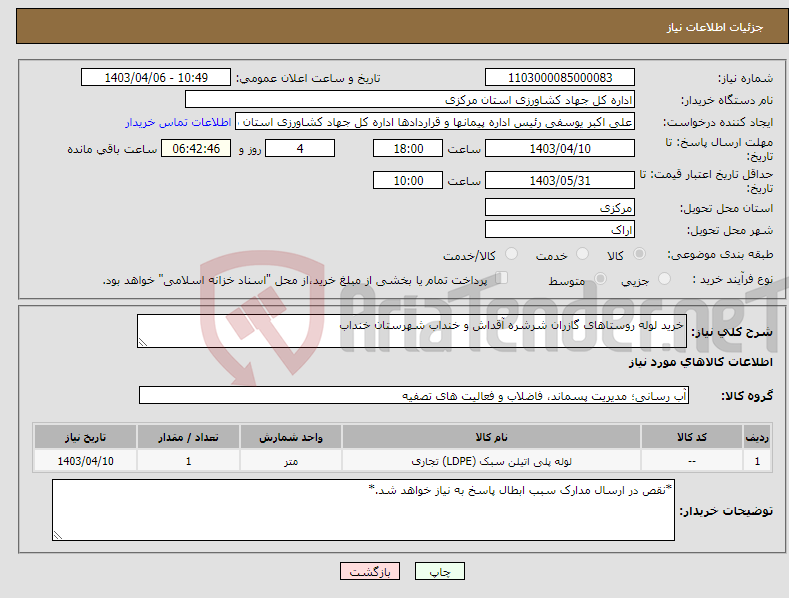This screenshot has height=598, width=789.
Task: Click the delivery province field مرکزی
Action: click(x=560, y=207)
